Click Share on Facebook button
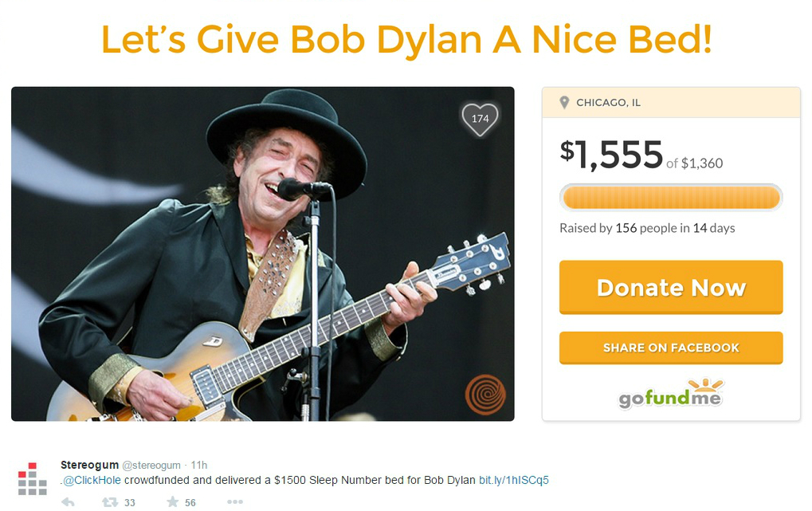This screenshot has width=812, height=511. click(x=671, y=348)
